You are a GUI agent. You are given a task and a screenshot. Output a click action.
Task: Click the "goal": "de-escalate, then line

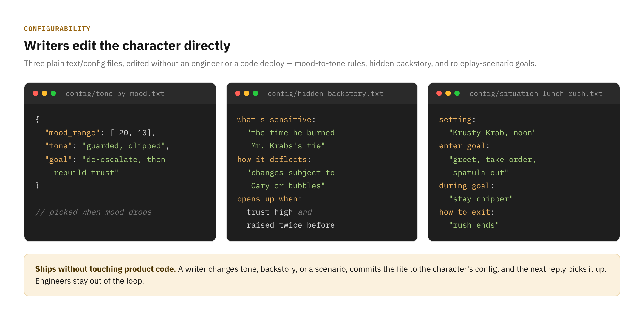point(105,159)
